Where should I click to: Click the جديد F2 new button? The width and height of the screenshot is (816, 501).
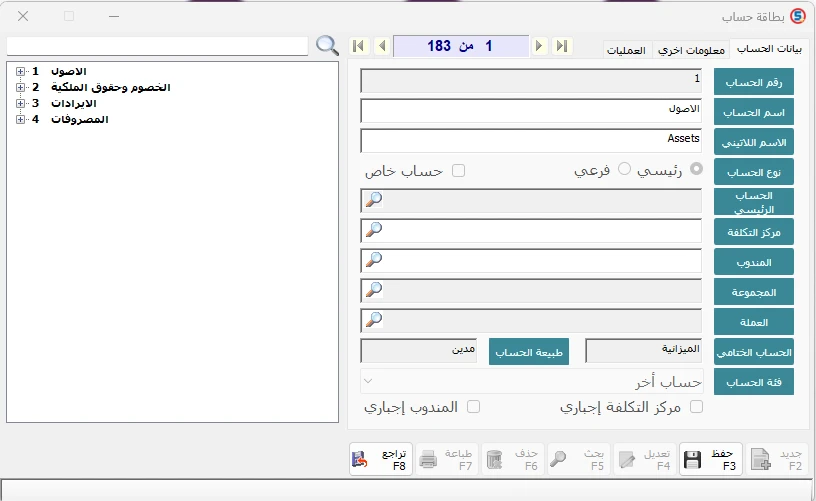(777, 459)
